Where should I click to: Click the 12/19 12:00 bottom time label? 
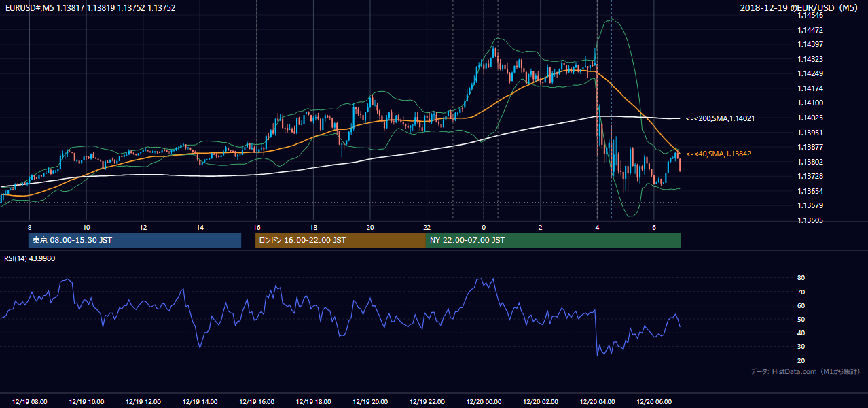tap(143, 402)
